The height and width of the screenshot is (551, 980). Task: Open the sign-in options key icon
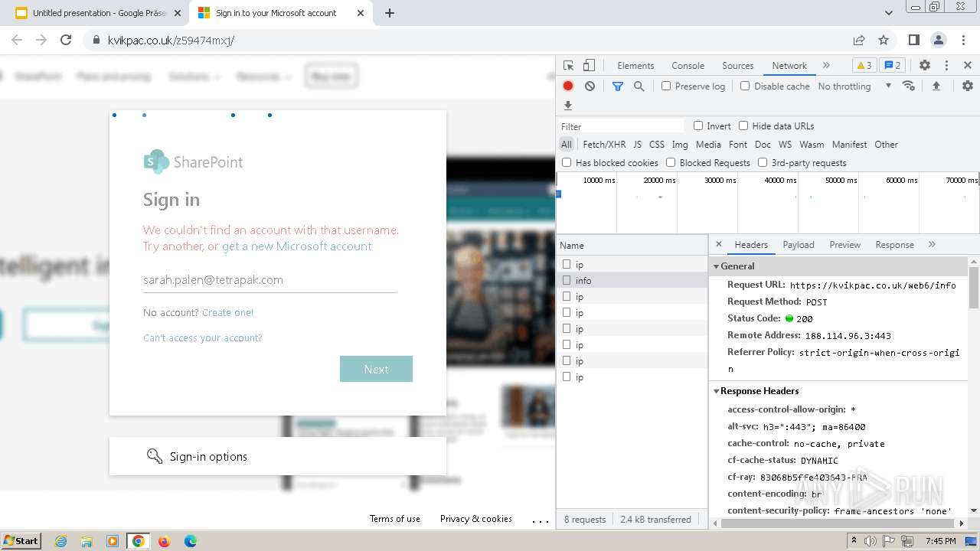[155, 457]
